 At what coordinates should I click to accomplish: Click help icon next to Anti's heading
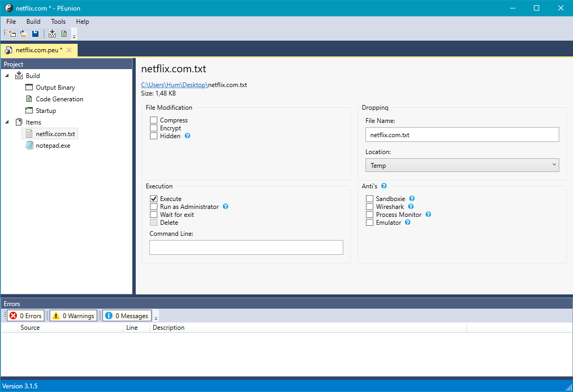coord(384,186)
